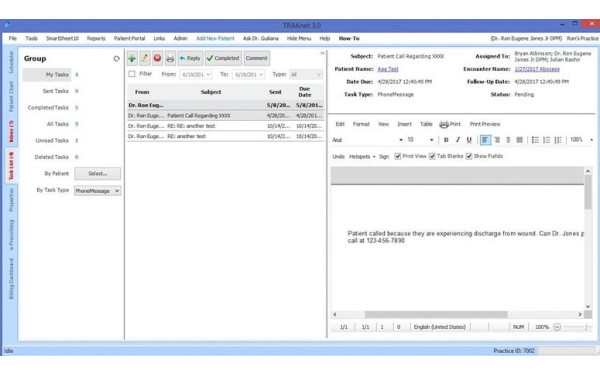The width and height of the screenshot is (600, 375).
Task: Open the Type filter dropdown
Action: click(x=306, y=75)
